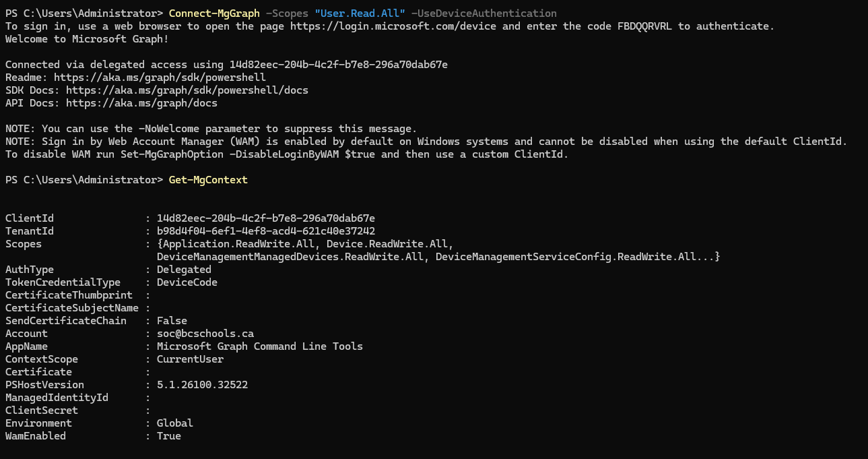Click the AuthType value Delegated
Viewport: 868px width, 459px height.
(x=184, y=270)
